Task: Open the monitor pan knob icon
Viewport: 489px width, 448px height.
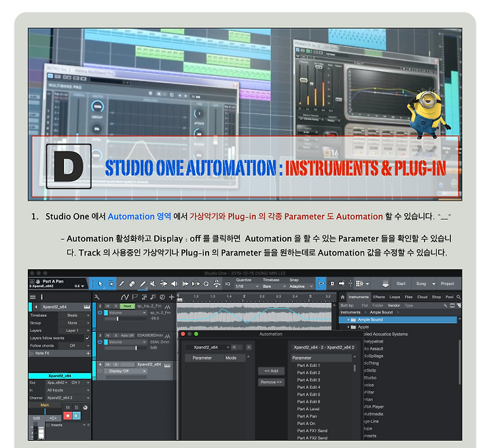Action: (85, 407)
